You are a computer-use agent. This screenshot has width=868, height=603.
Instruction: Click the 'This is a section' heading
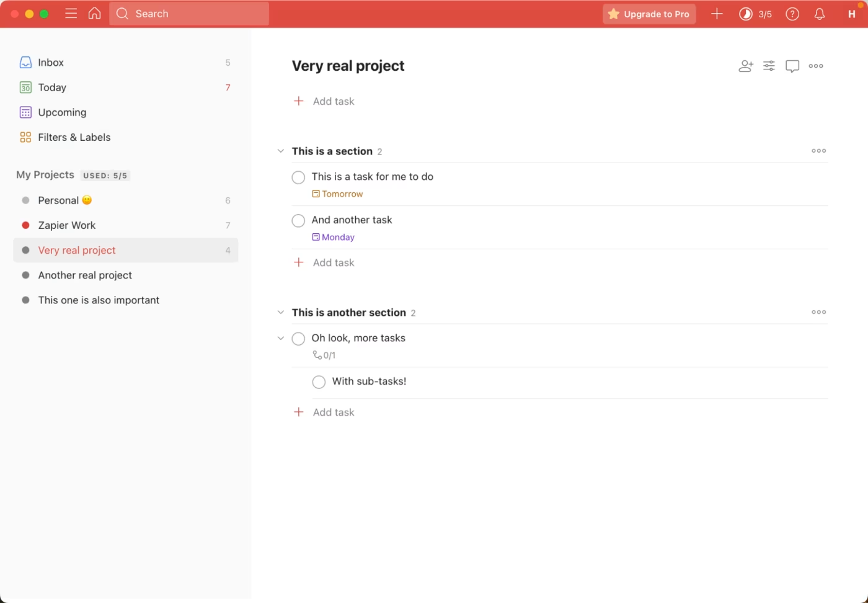point(332,151)
